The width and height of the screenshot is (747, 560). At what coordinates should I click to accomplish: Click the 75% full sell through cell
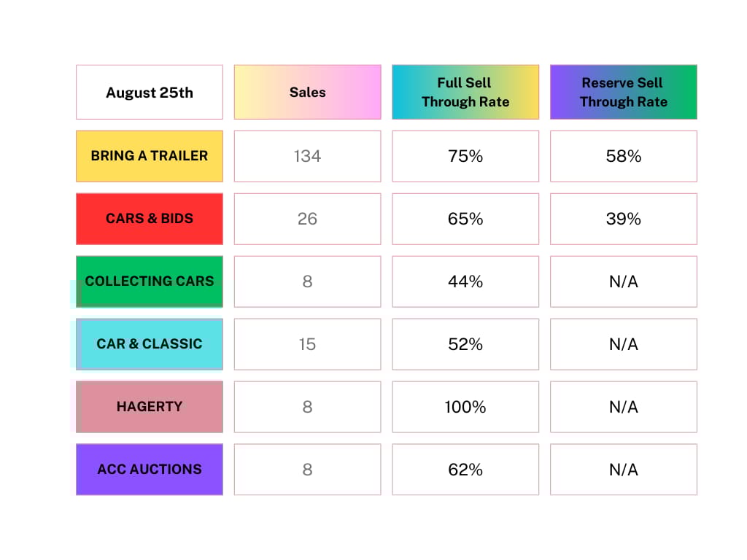(465, 156)
